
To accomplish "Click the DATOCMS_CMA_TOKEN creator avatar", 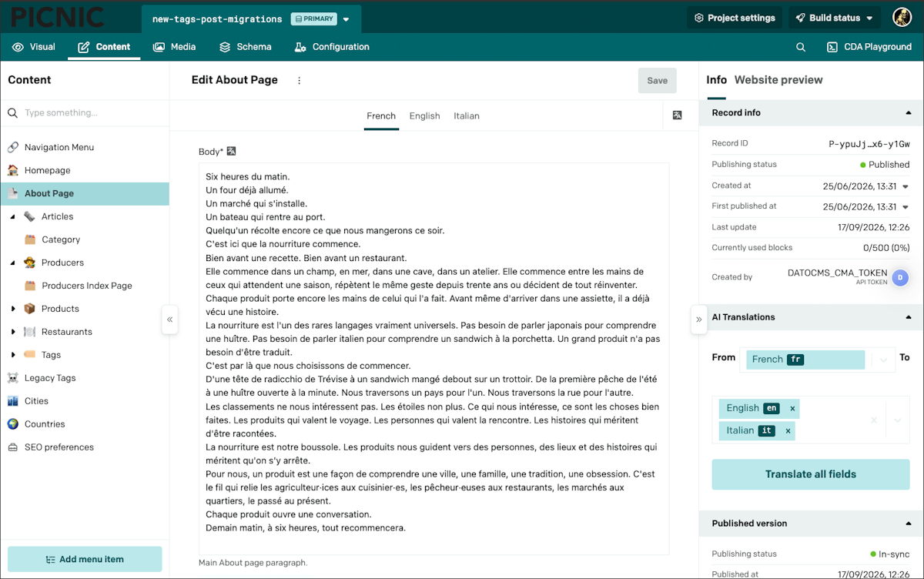I will 900,277.
